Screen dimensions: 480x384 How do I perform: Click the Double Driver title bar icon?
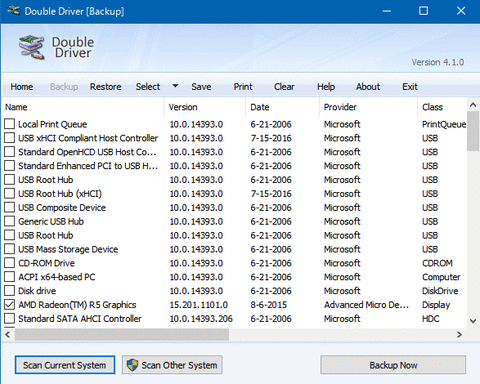[14, 11]
